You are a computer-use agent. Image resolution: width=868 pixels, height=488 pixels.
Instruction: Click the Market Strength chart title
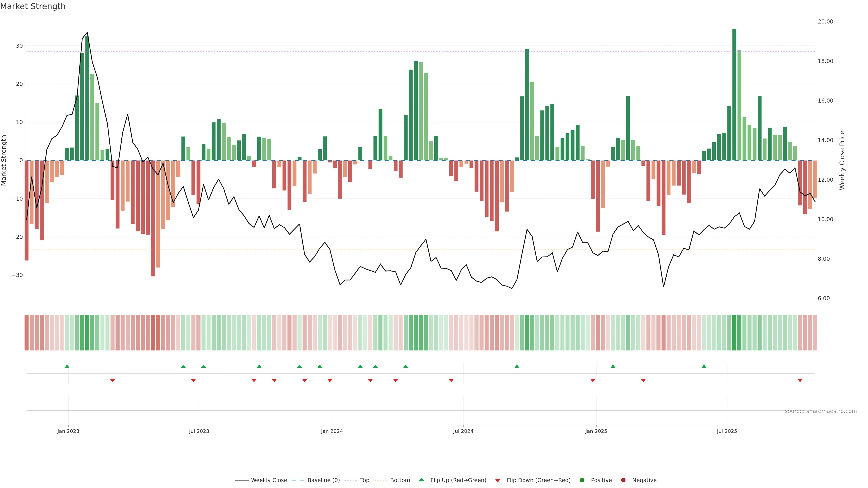[x=33, y=6]
